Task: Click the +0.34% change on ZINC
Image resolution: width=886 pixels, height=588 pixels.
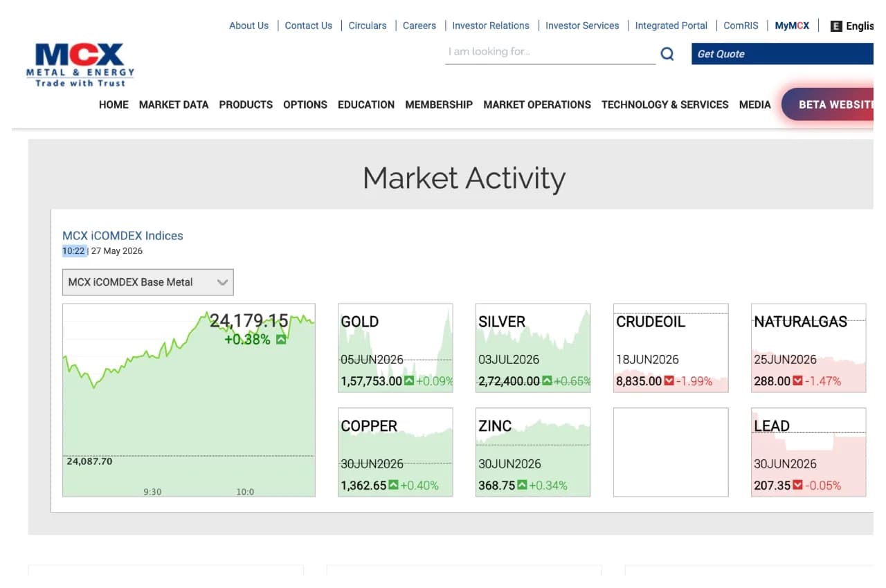Action: coord(548,486)
